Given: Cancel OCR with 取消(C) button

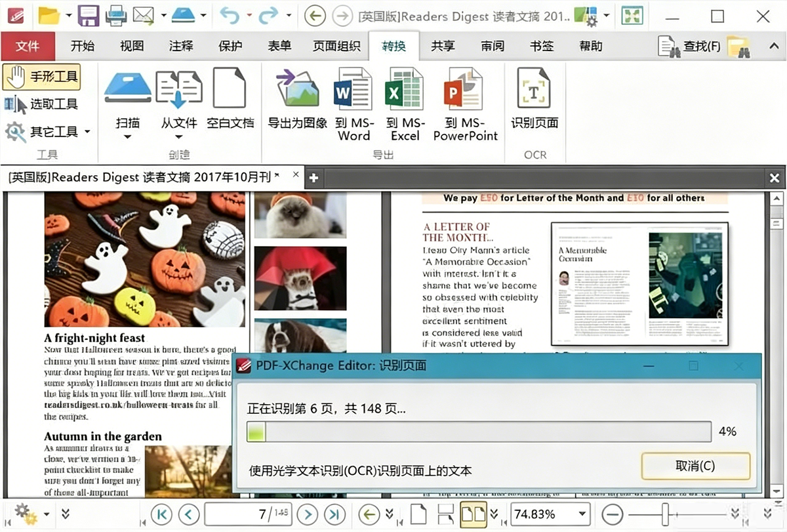Looking at the screenshot, I should (x=695, y=466).
